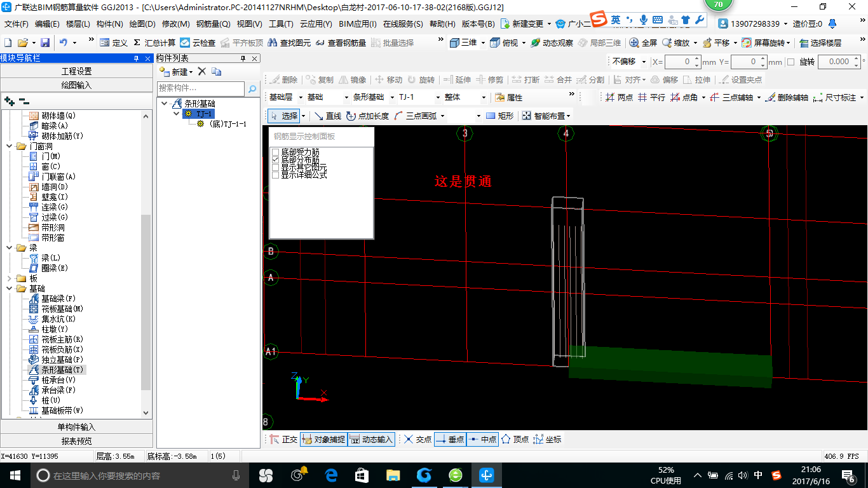Viewport: 868px width, 488px height.
Task: Click the 单构件输入 button
Action: (76, 427)
